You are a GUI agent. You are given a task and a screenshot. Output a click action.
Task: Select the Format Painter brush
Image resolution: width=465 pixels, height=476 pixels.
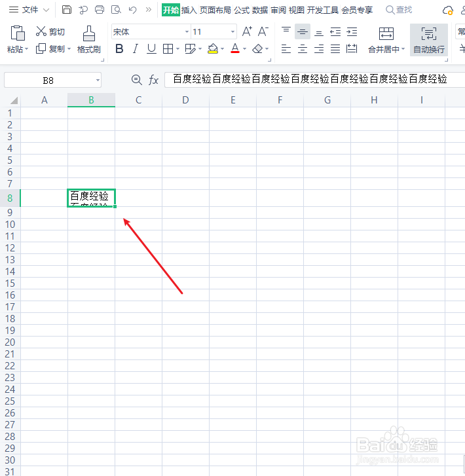[88, 39]
